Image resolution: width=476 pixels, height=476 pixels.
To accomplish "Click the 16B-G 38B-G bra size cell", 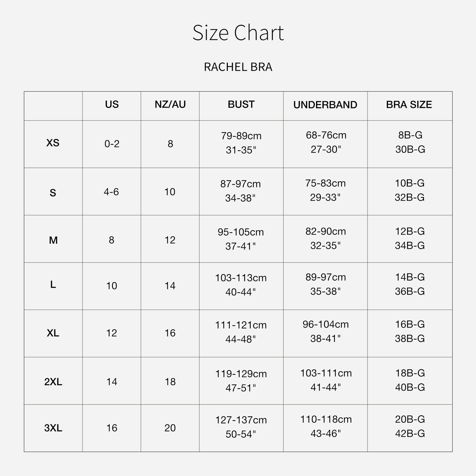I will coord(410,331).
